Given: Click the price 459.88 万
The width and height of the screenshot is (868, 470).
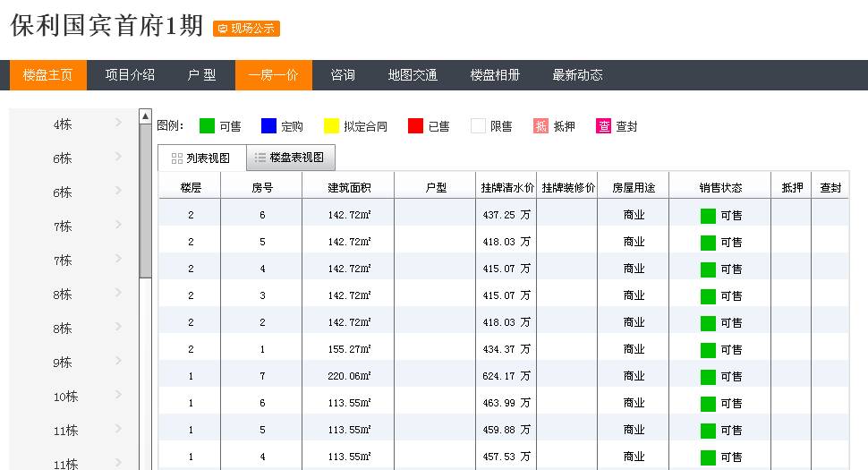Looking at the screenshot, I should click(506, 430).
